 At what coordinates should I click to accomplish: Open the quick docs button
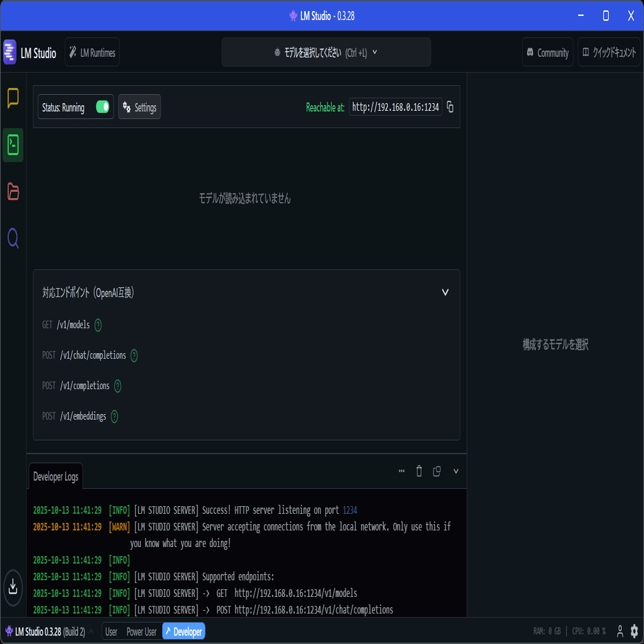[609, 52]
